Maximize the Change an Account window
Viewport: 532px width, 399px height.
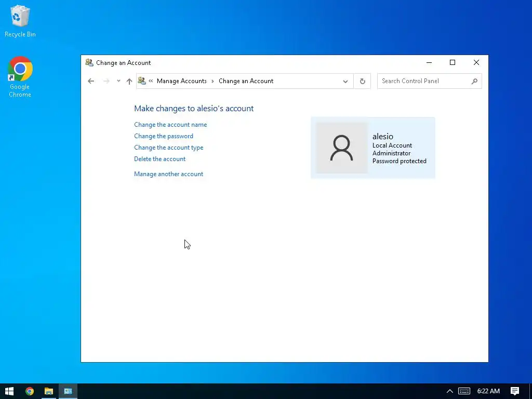[x=453, y=62]
